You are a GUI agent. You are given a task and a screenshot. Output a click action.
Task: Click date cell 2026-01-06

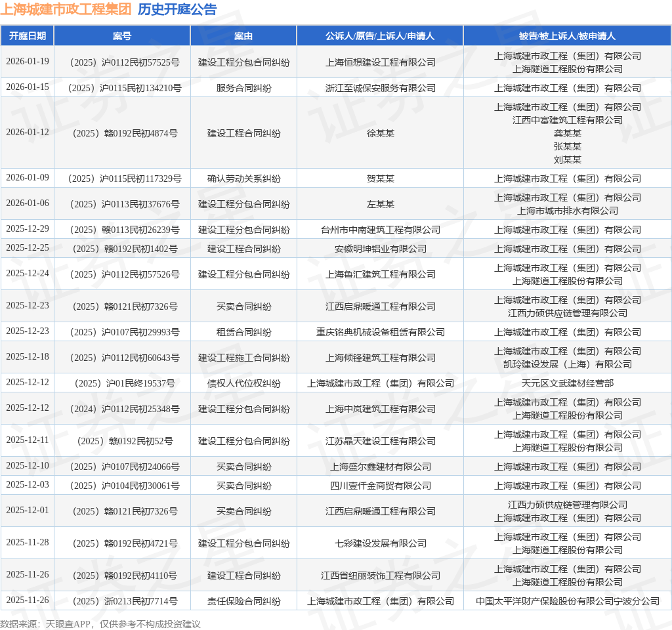coord(28,203)
